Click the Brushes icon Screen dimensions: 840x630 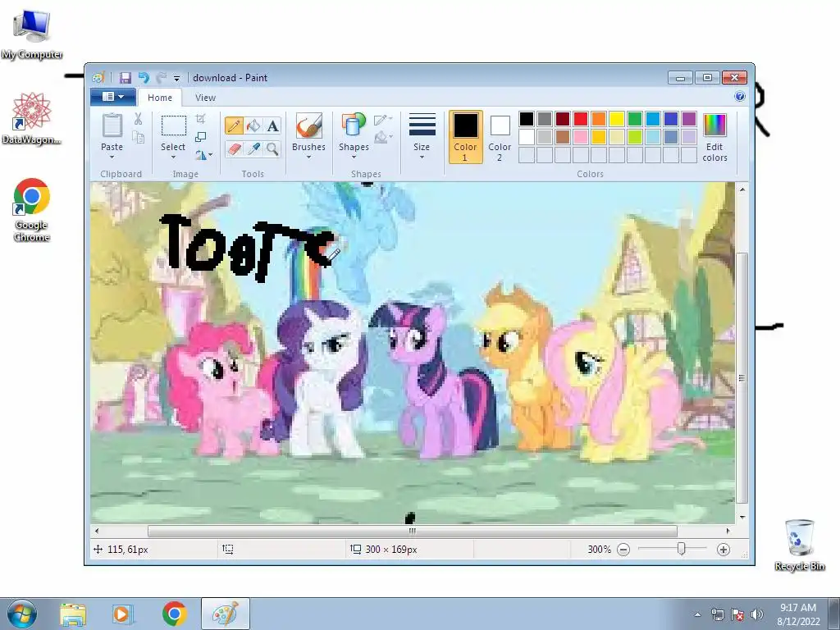pos(309,126)
